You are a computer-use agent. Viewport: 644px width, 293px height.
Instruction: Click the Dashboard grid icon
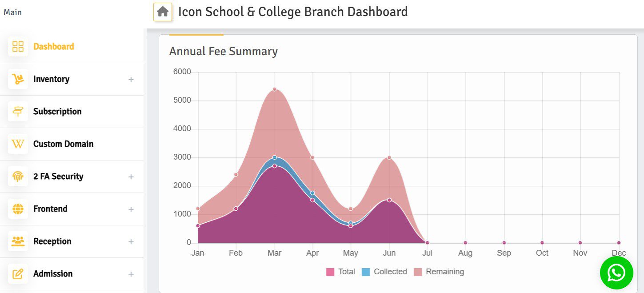(18, 47)
